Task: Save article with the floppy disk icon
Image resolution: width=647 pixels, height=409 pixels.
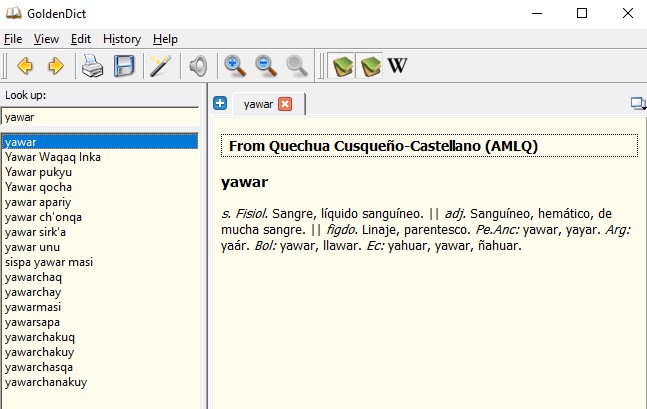Action: 124,67
